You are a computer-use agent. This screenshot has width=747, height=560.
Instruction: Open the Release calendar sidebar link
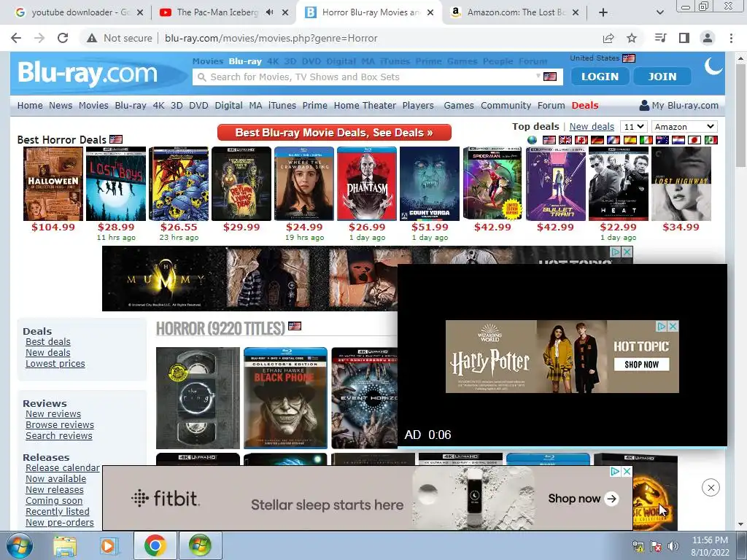63,468
